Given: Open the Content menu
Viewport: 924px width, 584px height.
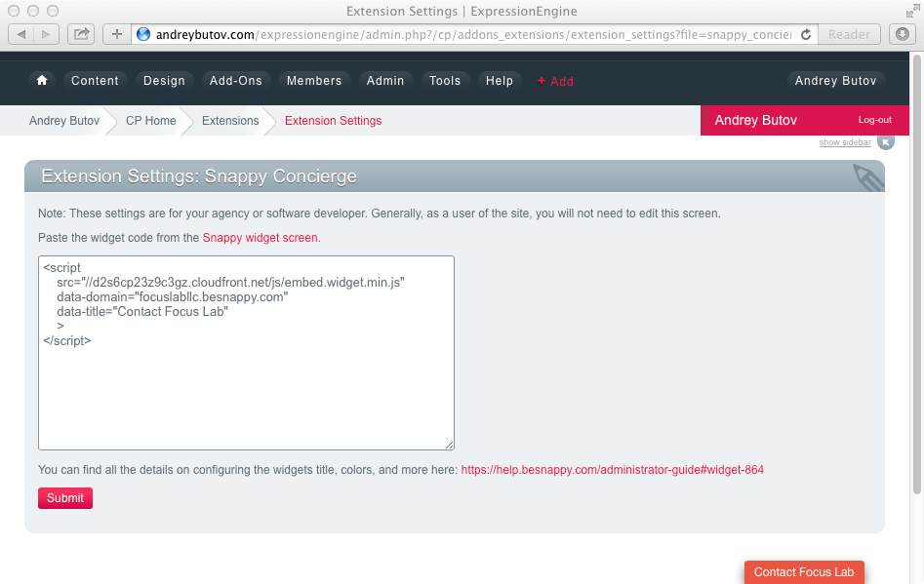Looking at the screenshot, I should tap(95, 81).
